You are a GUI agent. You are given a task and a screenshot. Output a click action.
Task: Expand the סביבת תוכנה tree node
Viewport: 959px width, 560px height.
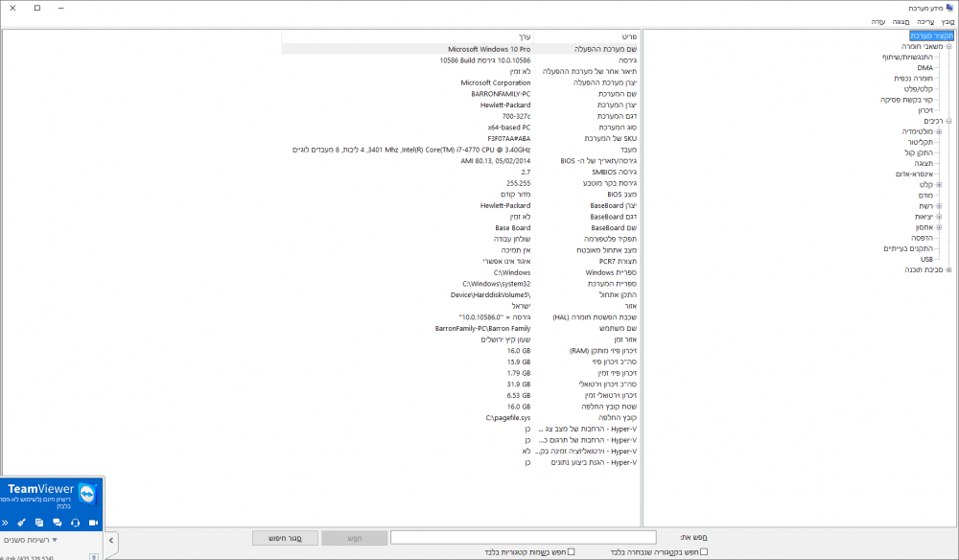948,269
